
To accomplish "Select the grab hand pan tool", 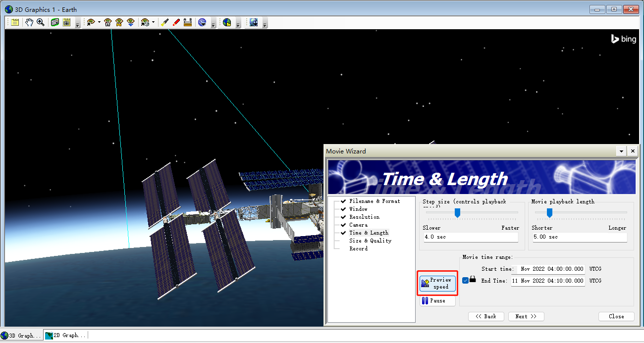I will [x=29, y=22].
